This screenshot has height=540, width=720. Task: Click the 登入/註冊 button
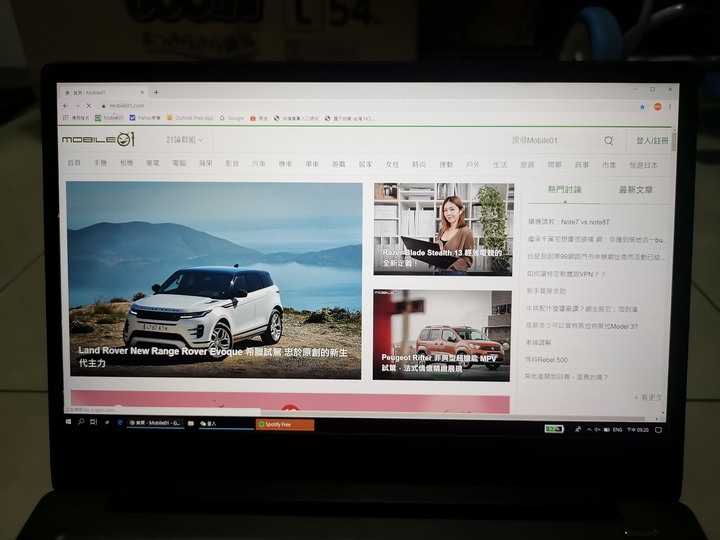point(652,141)
